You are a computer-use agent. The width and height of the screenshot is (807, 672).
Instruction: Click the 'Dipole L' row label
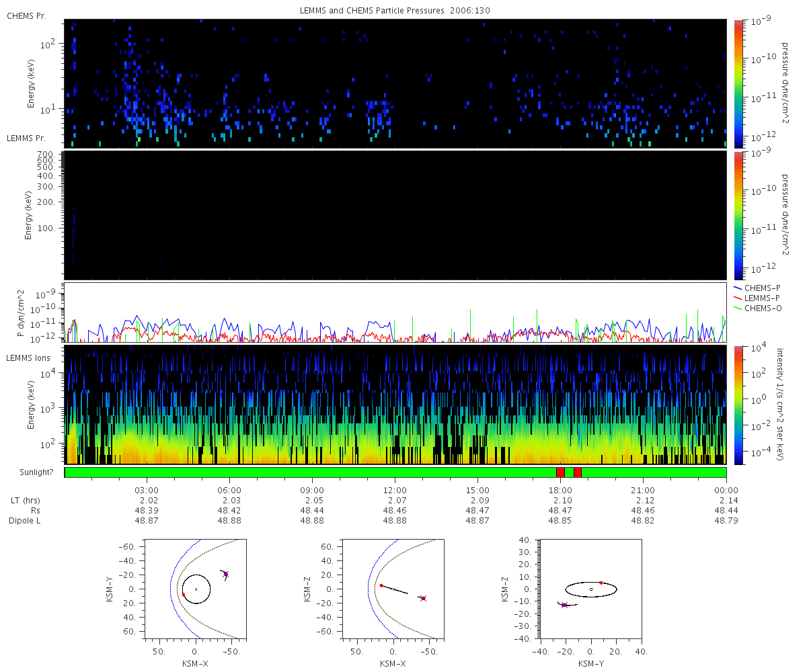tap(26, 521)
